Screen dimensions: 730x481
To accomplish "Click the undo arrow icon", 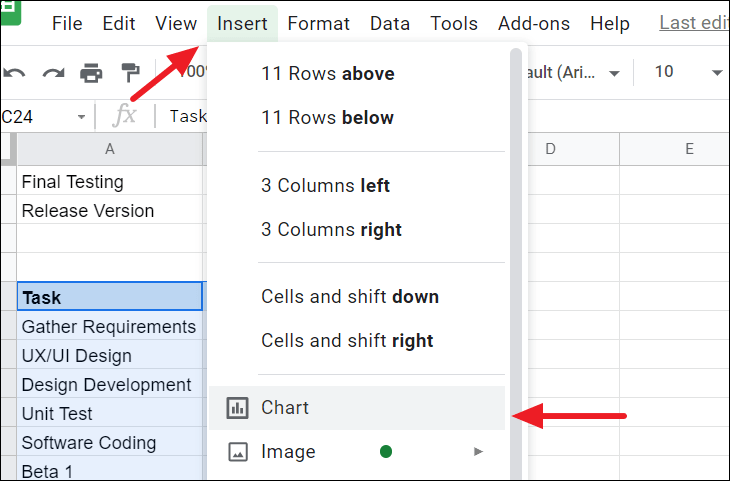I will [14, 73].
